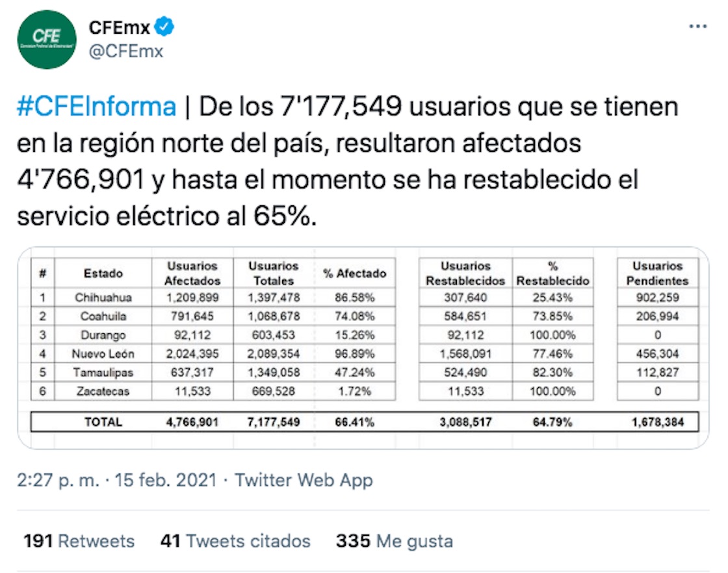Image resolution: width=728 pixels, height=573 pixels.
Task: Select the Chihuahua row in the table
Action: click(x=104, y=298)
